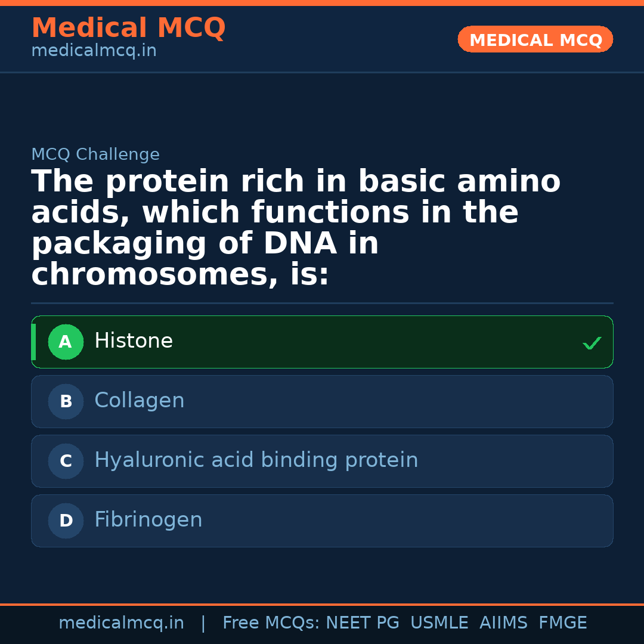Click the D circle badge
The width and height of the screenshot is (644, 644).
[66, 521]
